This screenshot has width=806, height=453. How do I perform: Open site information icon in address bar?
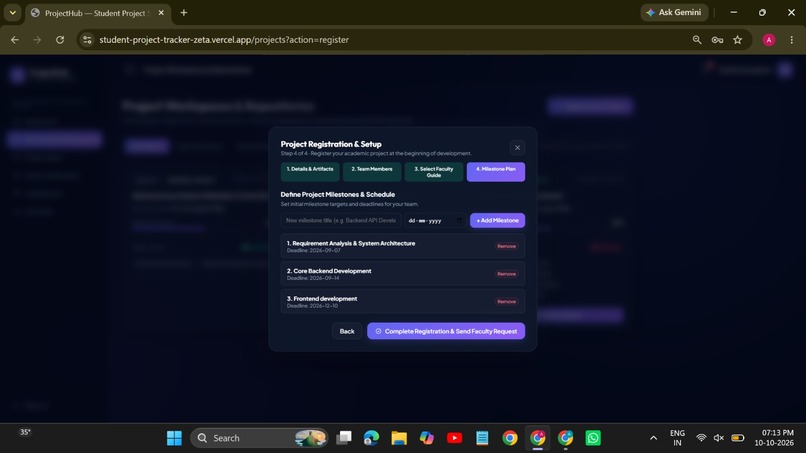pos(87,40)
